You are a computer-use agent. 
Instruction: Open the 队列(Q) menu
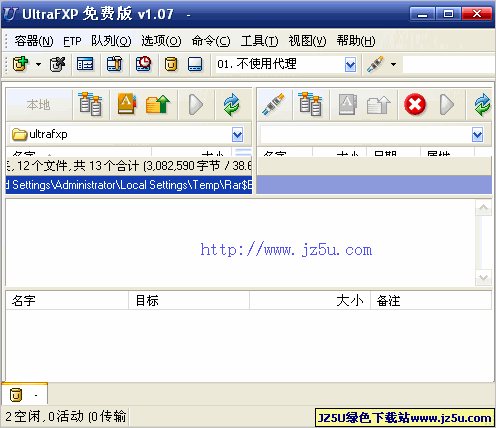click(x=111, y=41)
